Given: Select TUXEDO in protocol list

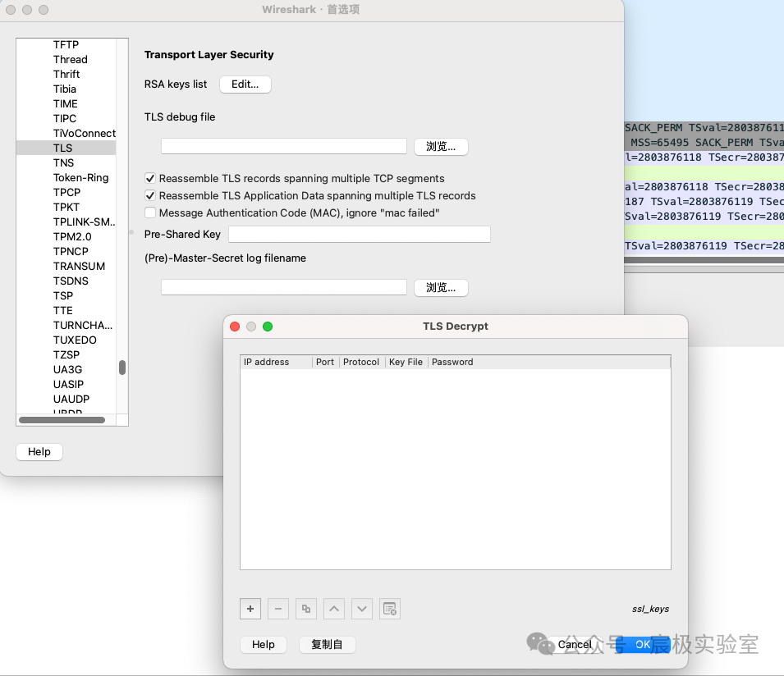Looking at the screenshot, I should coord(66,340).
